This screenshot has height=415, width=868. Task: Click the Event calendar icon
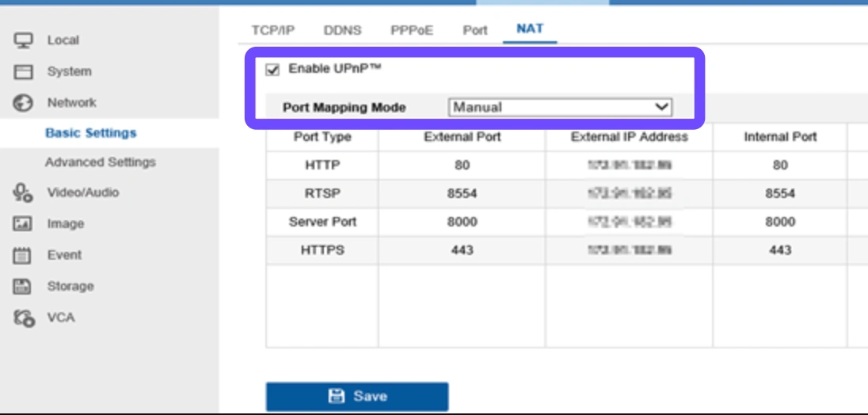(23, 255)
